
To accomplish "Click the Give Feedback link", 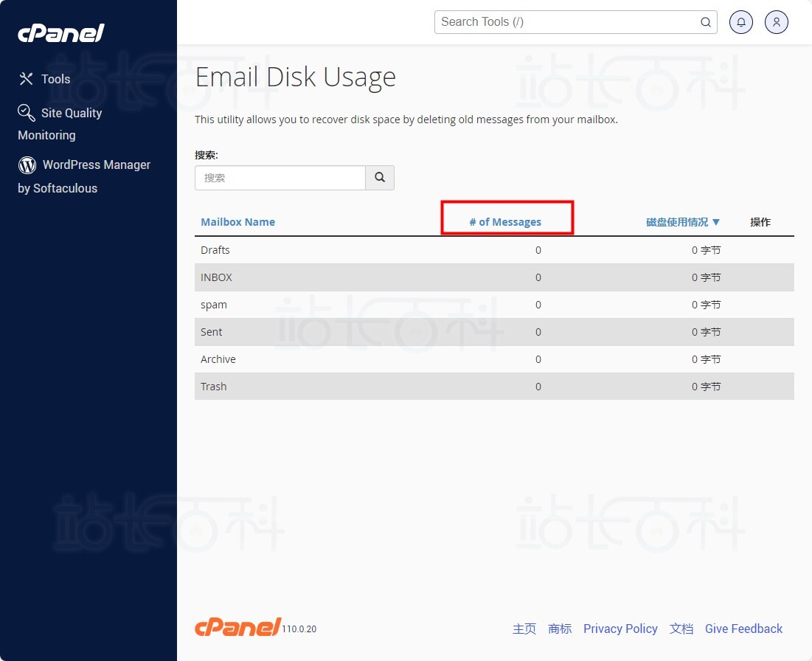I will [x=743, y=629].
